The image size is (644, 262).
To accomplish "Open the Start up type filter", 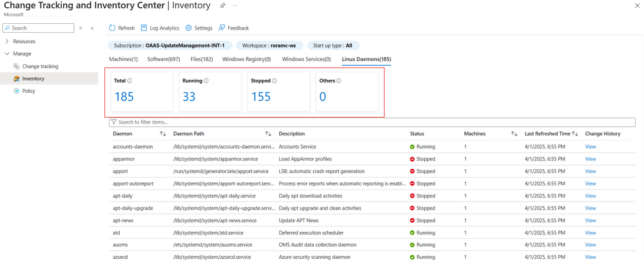I will [x=333, y=46].
